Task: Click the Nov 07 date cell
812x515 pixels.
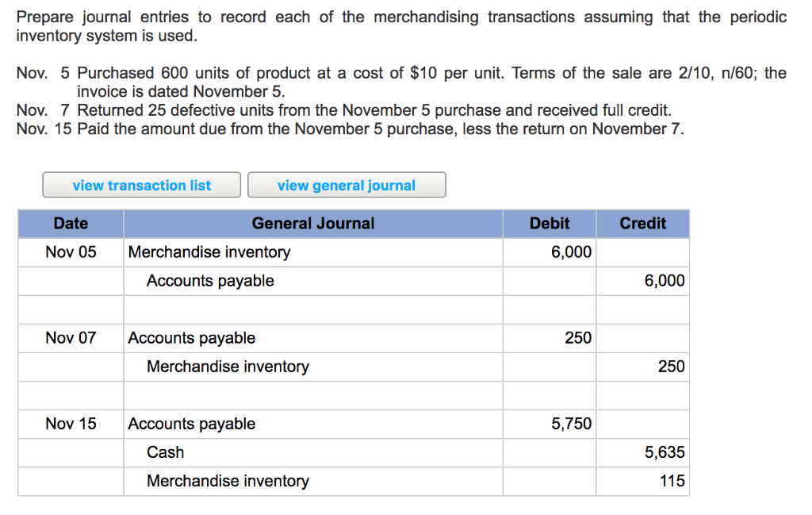Action: [71, 338]
